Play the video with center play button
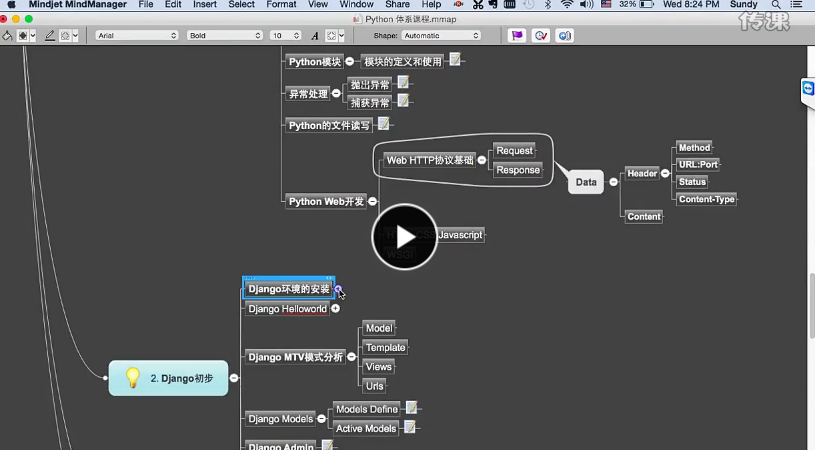815x473 pixels. point(404,237)
